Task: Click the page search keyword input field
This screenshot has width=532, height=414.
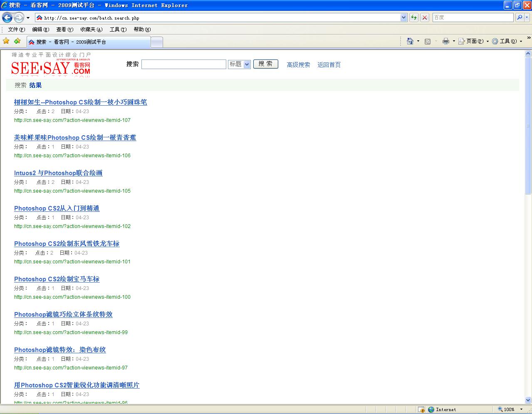Action: coord(184,64)
